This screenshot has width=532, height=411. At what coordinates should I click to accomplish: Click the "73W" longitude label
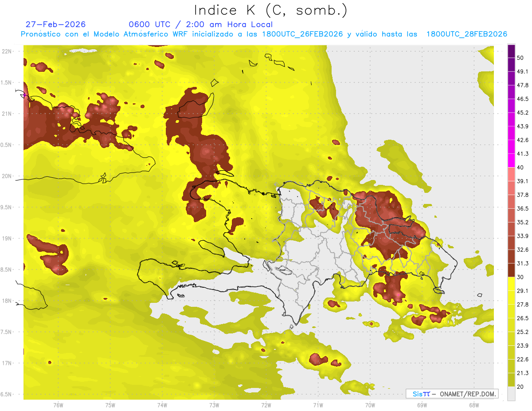tap(214, 405)
